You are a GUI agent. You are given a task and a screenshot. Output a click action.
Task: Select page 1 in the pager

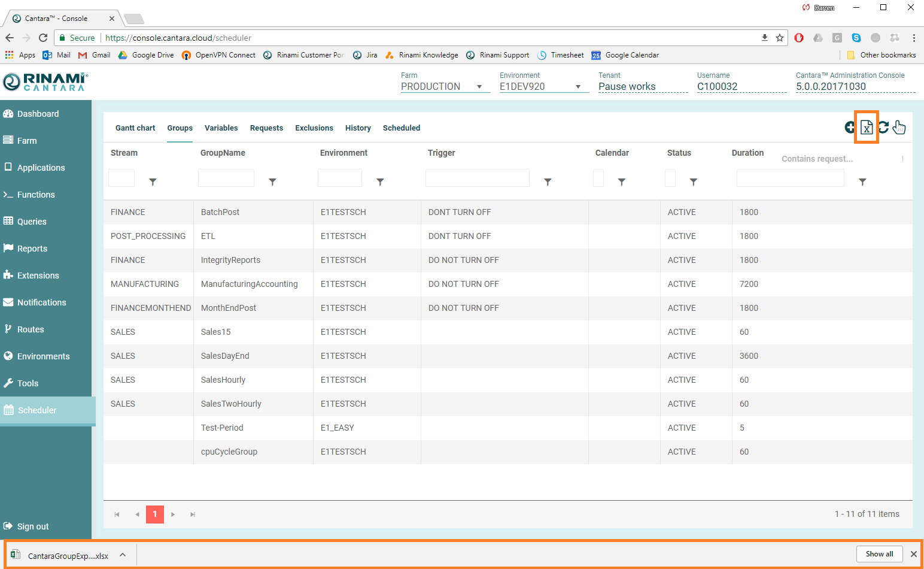pos(155,514)
